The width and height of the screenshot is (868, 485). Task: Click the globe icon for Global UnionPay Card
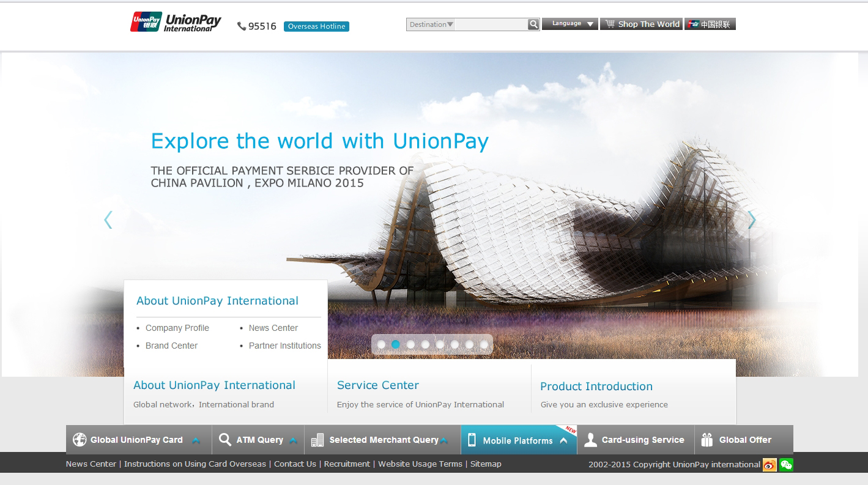pyautogui.click(x=80, y=440)
